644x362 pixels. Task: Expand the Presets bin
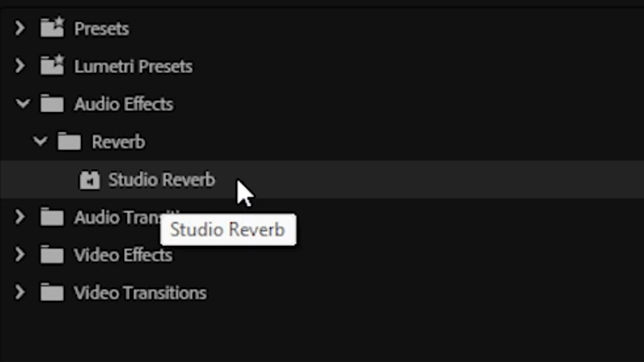tap(19, 28)
